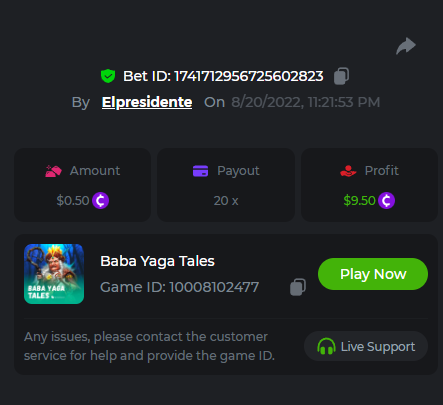Image resolution: width=443 pixels, height=405 pixels.
Task: Click the Game ID 10008102477 text
Action: click(180, 287)
